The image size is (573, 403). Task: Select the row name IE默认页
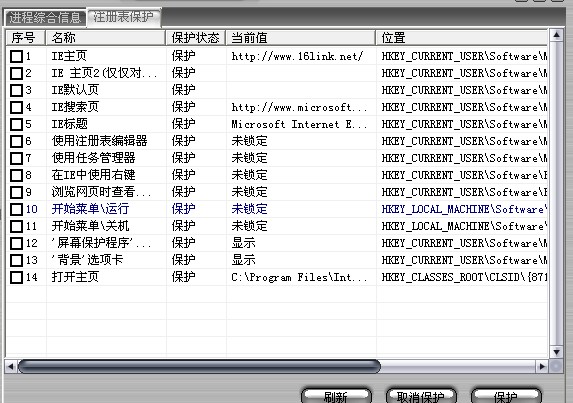point(75,90)
